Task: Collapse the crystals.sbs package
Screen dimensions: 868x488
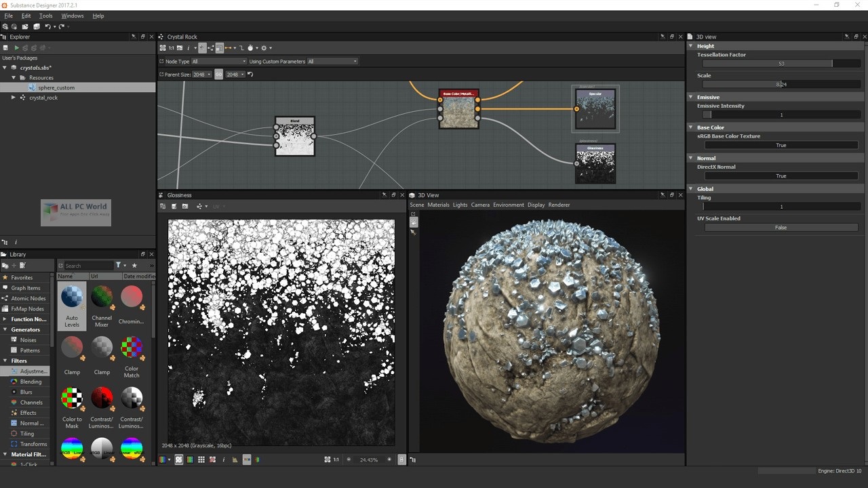Action: point(5,68)
